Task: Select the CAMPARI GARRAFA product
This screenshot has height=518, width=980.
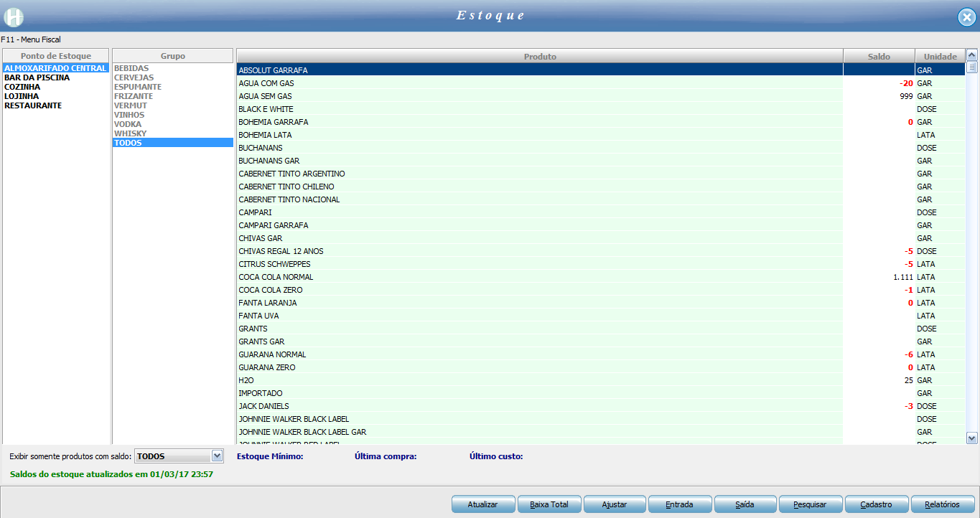Action: 601,225
